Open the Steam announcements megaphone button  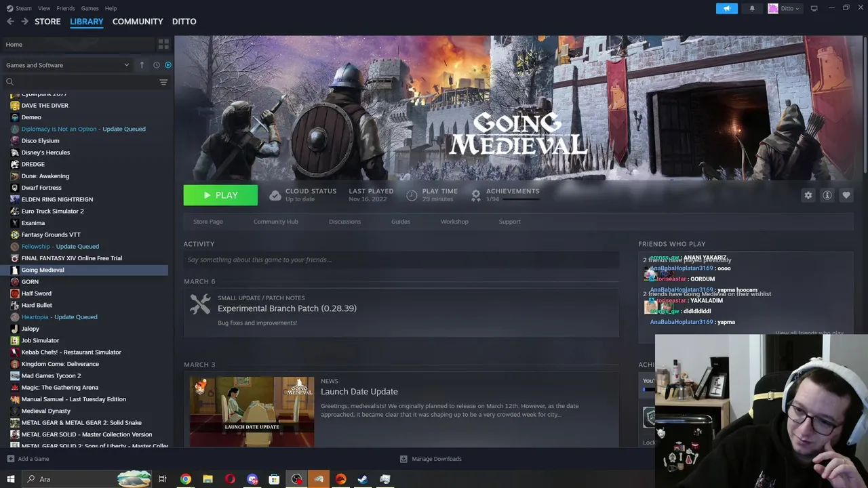[x=727, y=8]
